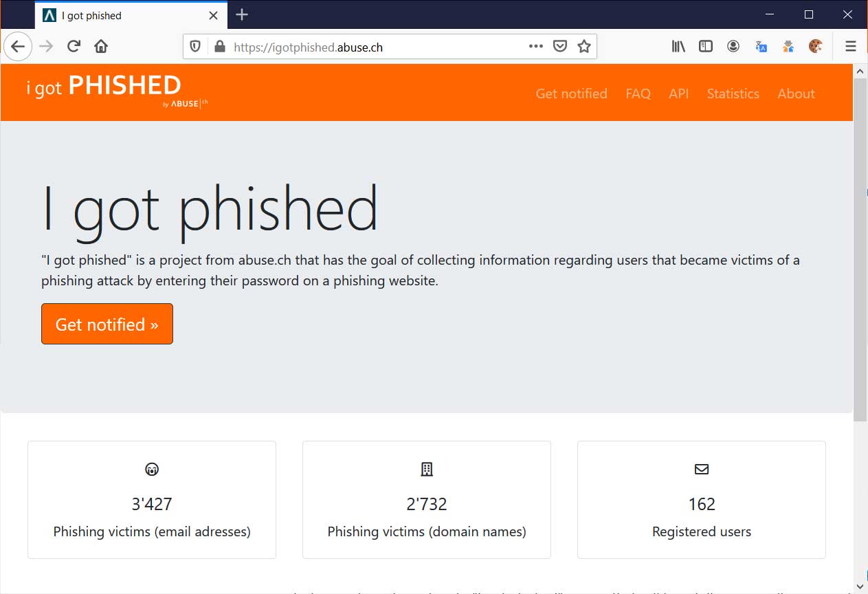Reload the current page
The height and width of the screenshot is (594, 868).
(x=74, y=47)
